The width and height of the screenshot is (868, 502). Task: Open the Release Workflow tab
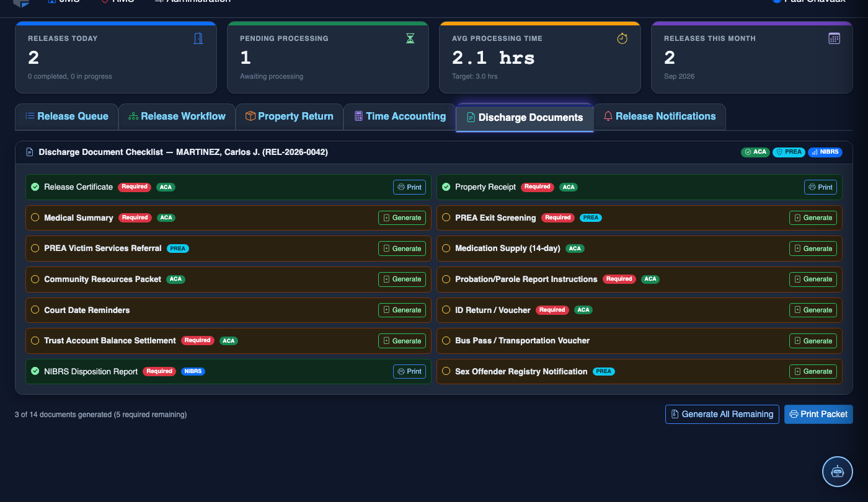177,117
